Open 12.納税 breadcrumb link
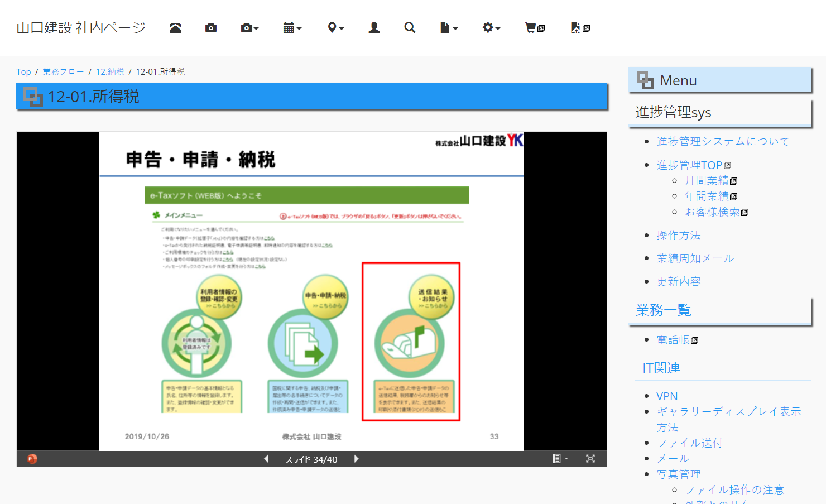 click(x=110, y=72)
